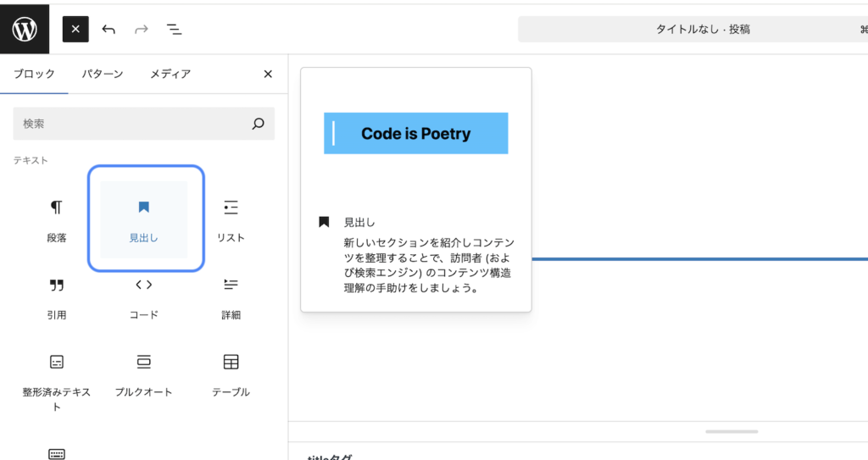Insert a 整形済みテキスト preformatted block

coord(57,382)
